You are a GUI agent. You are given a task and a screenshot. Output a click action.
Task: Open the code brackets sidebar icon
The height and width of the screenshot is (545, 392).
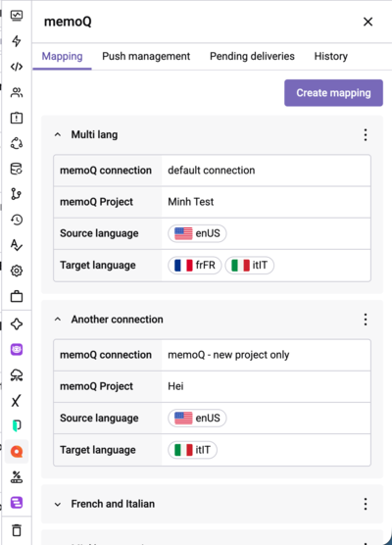(x=17, y=67)
